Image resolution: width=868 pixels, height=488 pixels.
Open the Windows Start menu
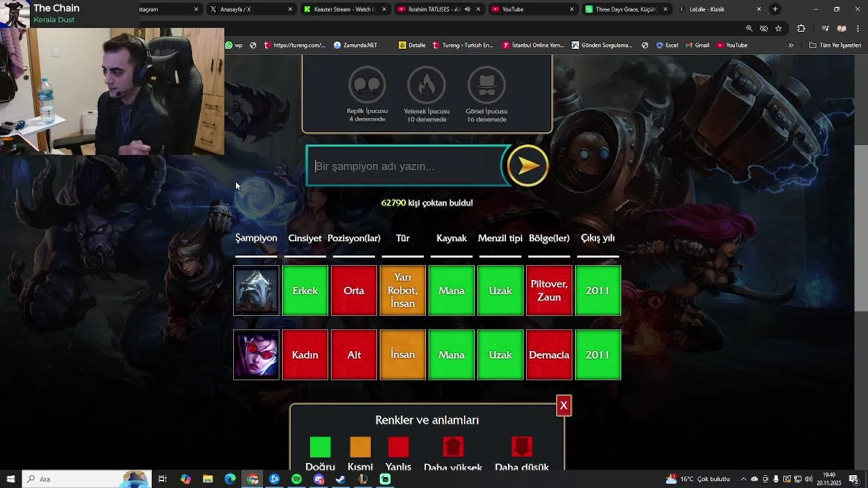tap(10, 479)
